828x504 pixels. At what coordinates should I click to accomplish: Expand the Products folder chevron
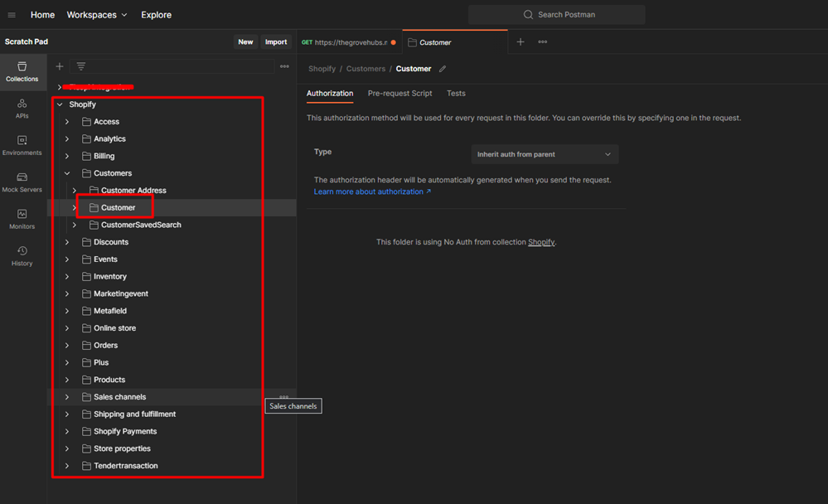click(67, 380)
